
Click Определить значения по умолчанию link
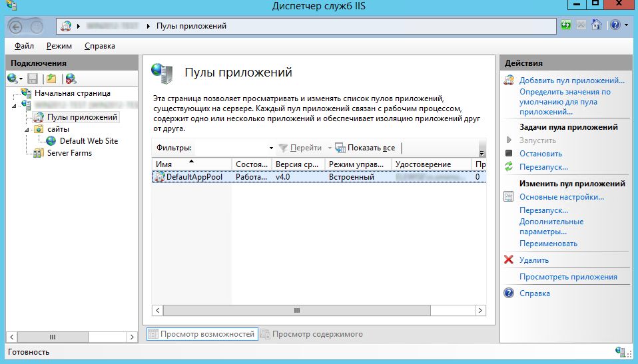pos(565,102)
